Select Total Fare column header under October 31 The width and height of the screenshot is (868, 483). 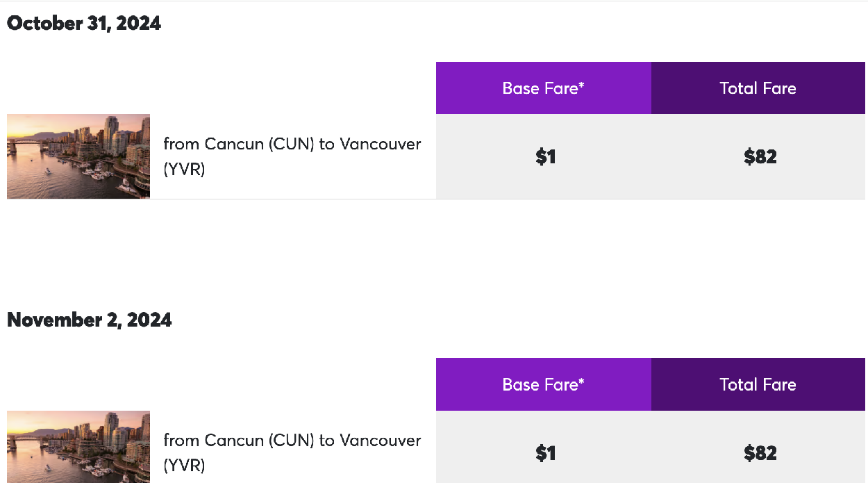pos(758,88)
